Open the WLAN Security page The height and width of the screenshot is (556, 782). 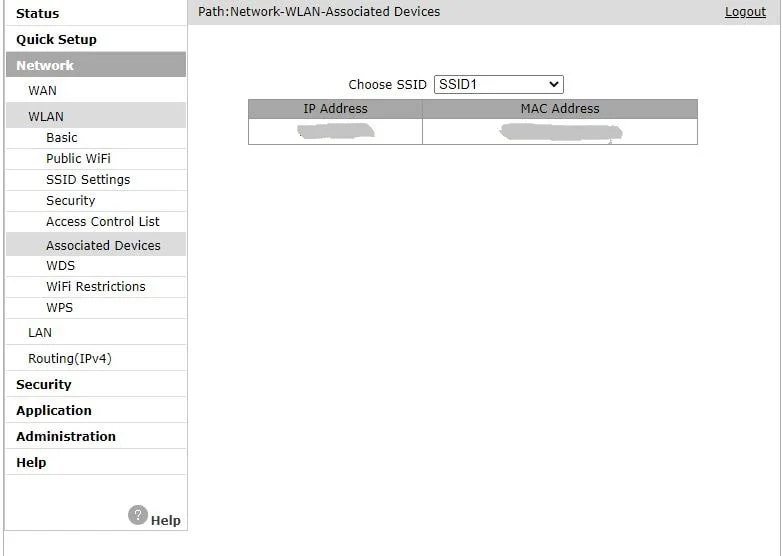pos(70,200)
